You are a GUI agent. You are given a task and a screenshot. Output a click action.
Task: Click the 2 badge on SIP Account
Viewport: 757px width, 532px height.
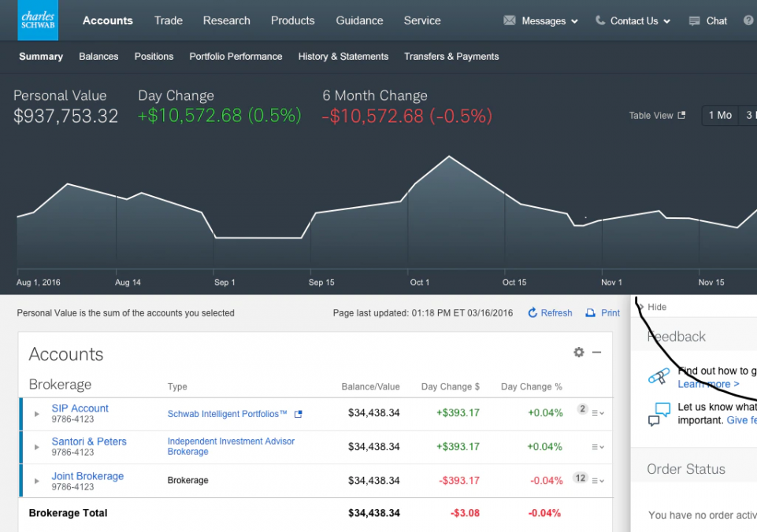(582, 409)
